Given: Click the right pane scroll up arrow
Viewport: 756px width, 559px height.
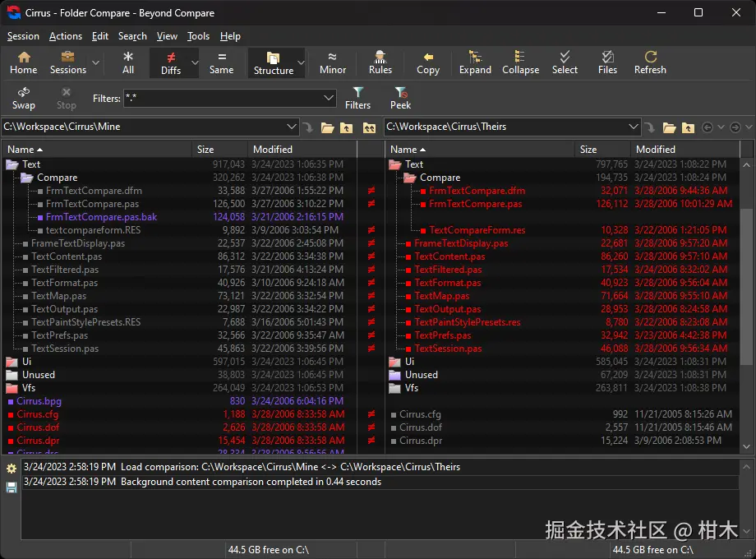Looking at the screenshot, I should click(746, 165).
